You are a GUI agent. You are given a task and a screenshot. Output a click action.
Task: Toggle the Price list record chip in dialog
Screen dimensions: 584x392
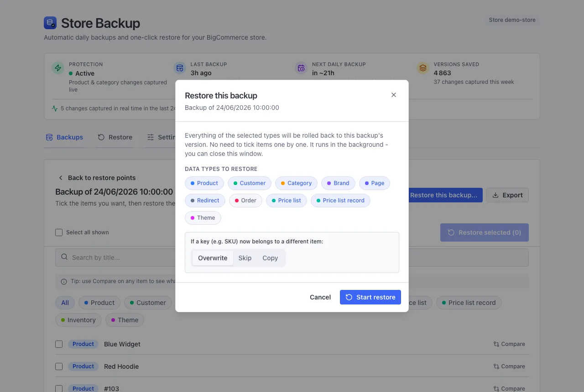(340, 201)
